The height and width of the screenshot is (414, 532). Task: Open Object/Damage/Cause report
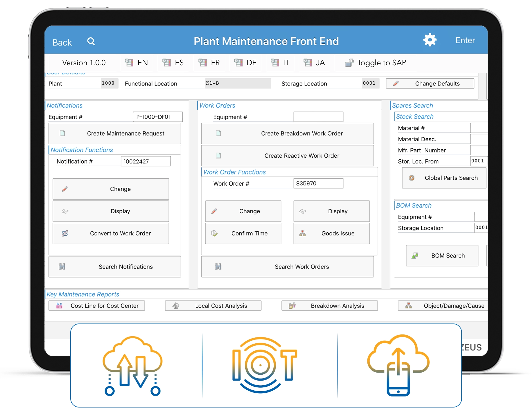[x=443, y=306]
